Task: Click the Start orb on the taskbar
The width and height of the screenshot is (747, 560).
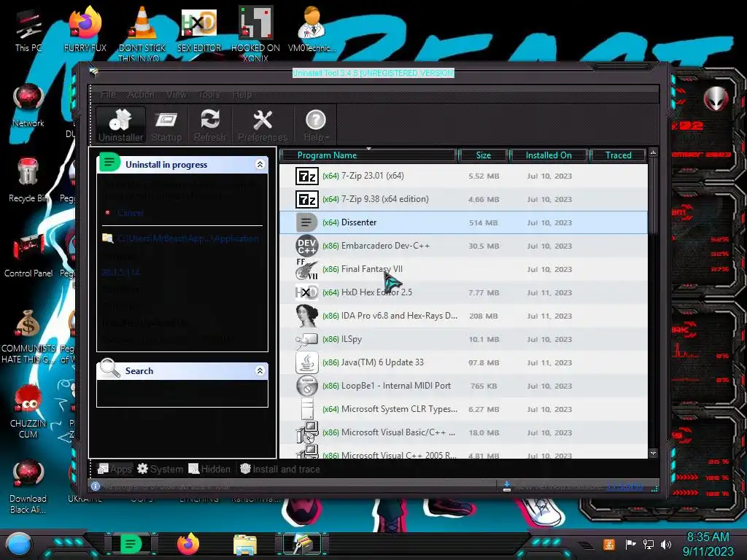Action: [x=18, y=544]
